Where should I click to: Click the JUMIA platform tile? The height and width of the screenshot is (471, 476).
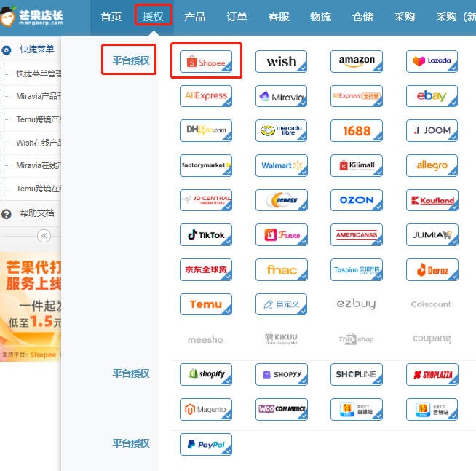[x=432, y=234]
